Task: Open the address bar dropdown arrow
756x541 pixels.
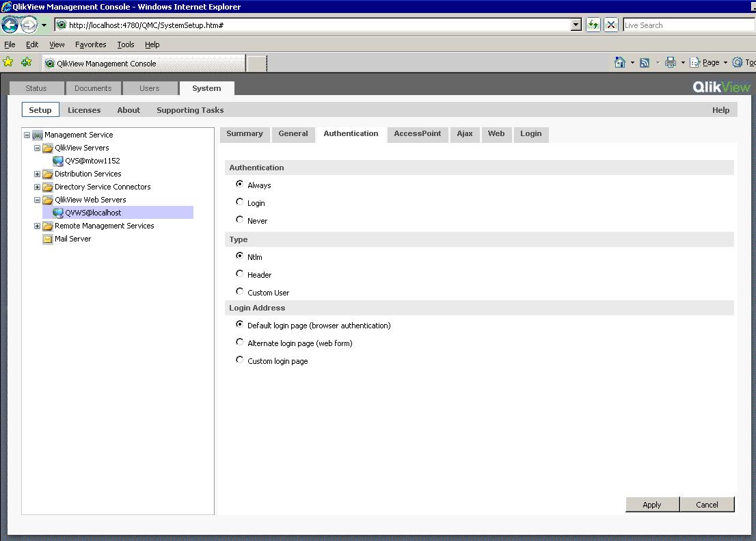Action: (x=576, y=25)
